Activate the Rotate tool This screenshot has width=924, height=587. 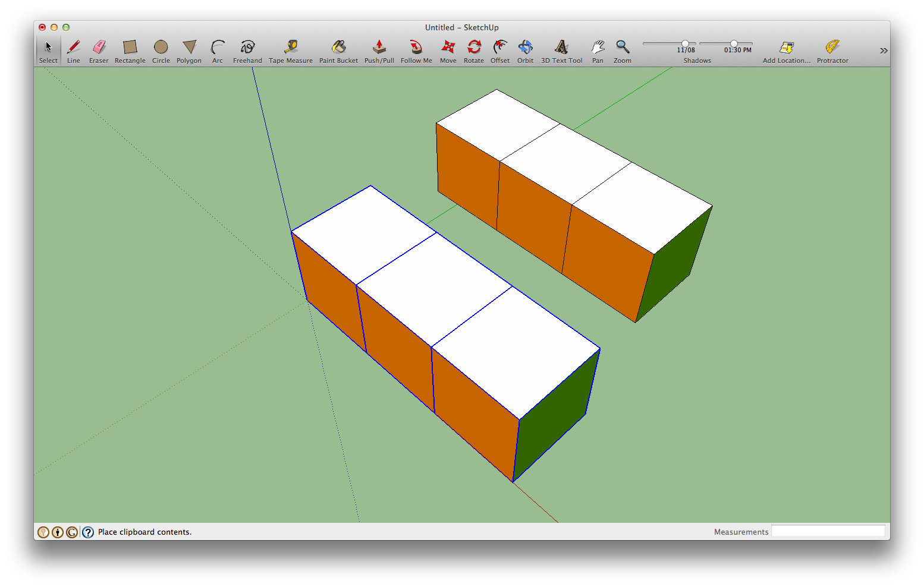(x=474, y=47)
